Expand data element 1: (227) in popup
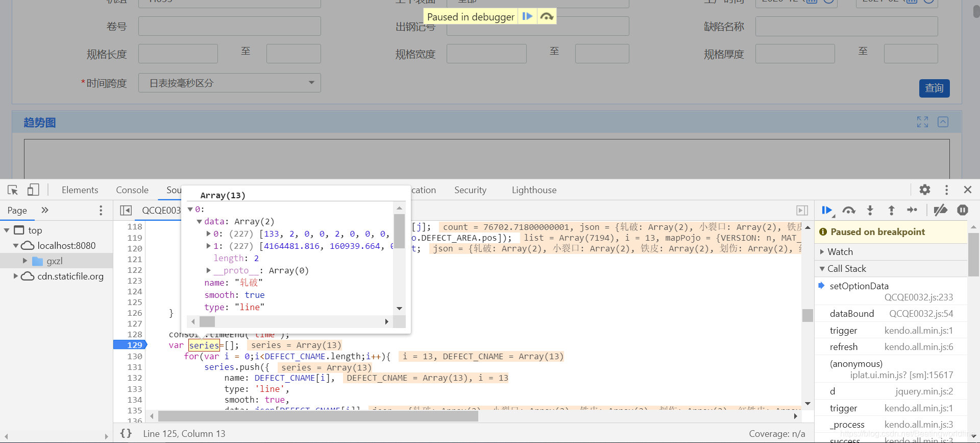 (x=208, y=246)
